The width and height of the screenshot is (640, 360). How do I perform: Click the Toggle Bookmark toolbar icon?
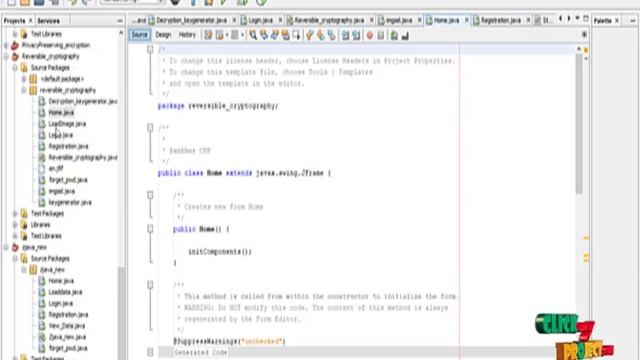331,36
